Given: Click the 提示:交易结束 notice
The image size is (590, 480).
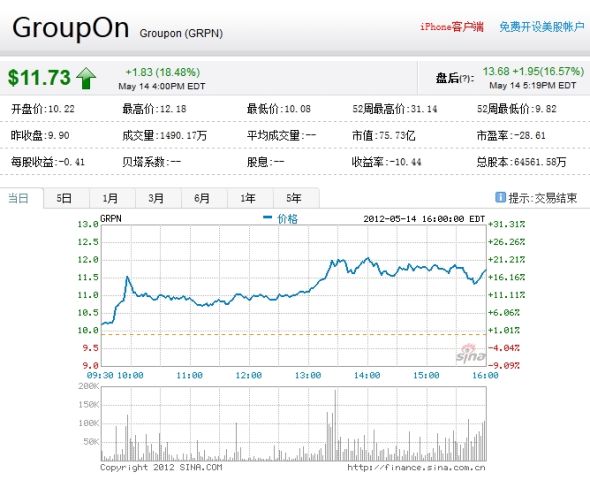Looking at the screenshot, I should pos(543,198).
